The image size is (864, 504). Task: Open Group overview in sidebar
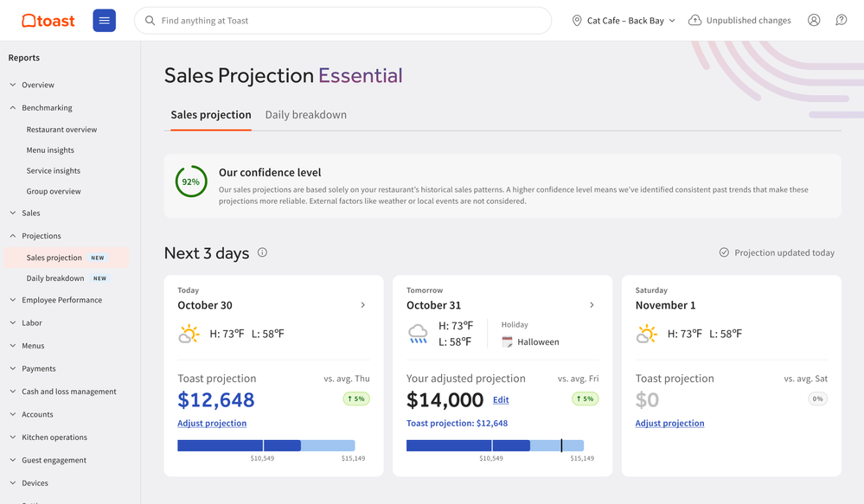point(54,191)
